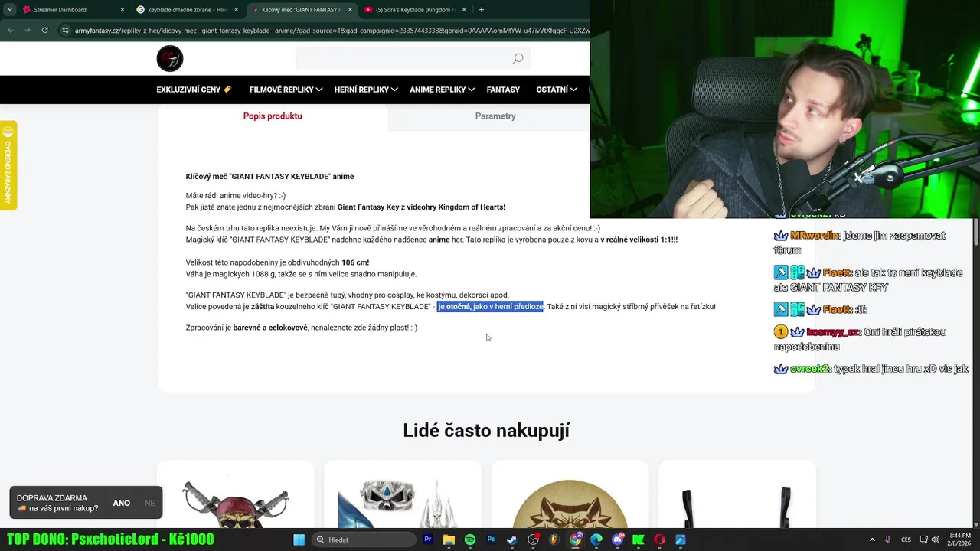Screen dimensions: 980x551
Task: Expand the HERNÍ REPLIKY dropdown
Action: coord(366,90)
